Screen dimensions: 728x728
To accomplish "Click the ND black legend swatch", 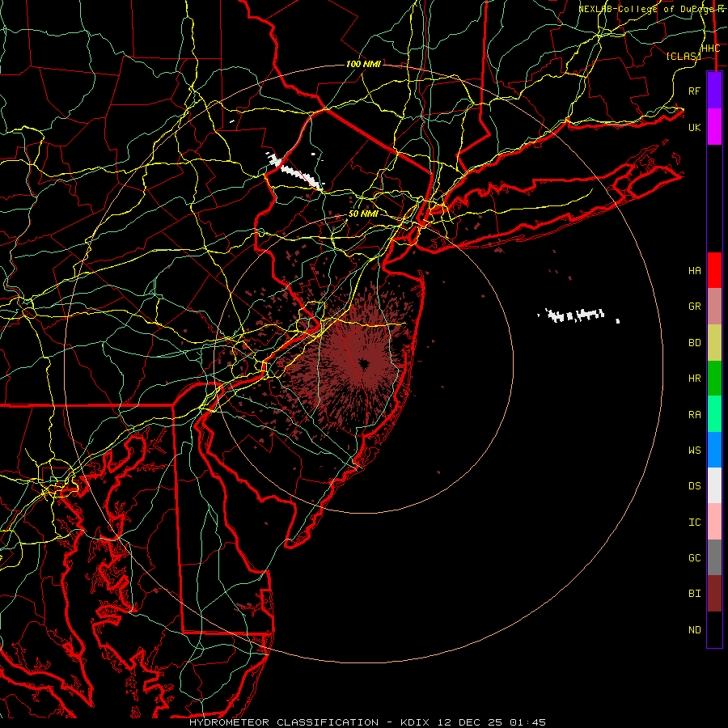I will click(x=714, y=629).
